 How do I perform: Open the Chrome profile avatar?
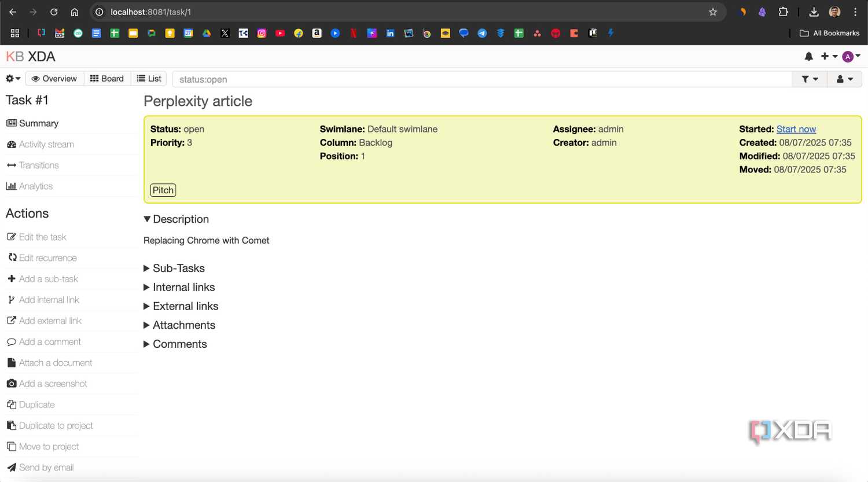tap(834, 12)
